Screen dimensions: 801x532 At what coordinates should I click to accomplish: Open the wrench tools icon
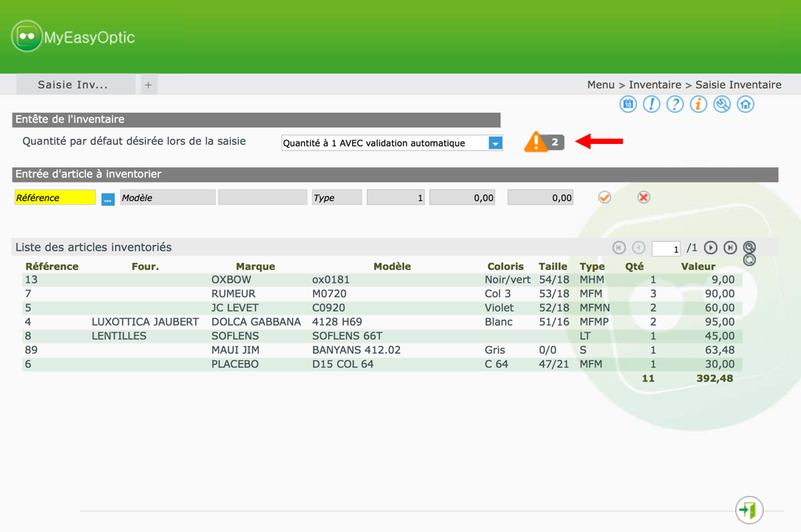point(722,104)
